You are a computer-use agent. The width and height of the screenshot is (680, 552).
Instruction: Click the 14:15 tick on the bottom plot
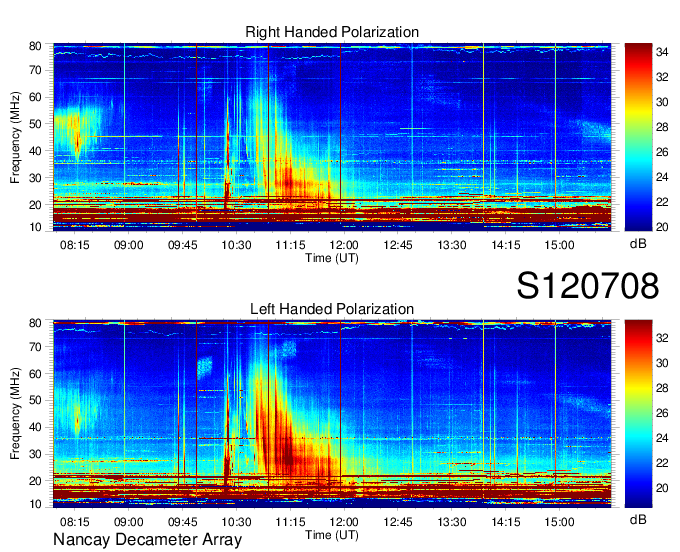tap(506, 522)
